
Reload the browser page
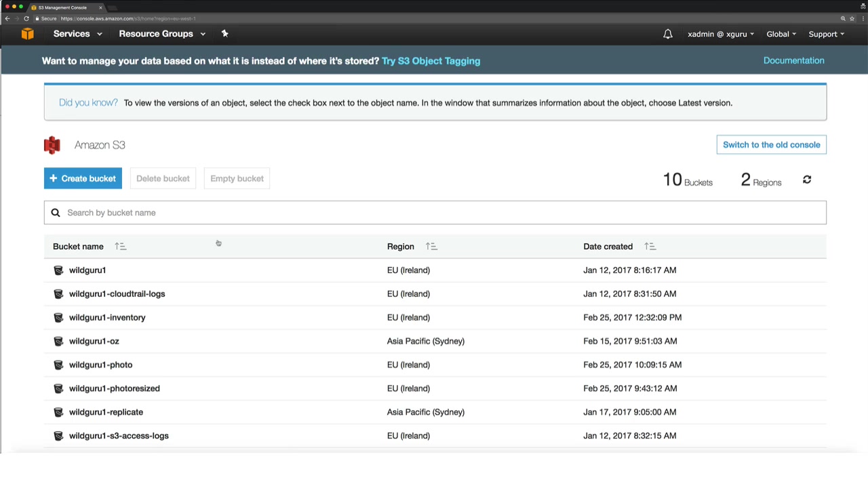[26, 18]
